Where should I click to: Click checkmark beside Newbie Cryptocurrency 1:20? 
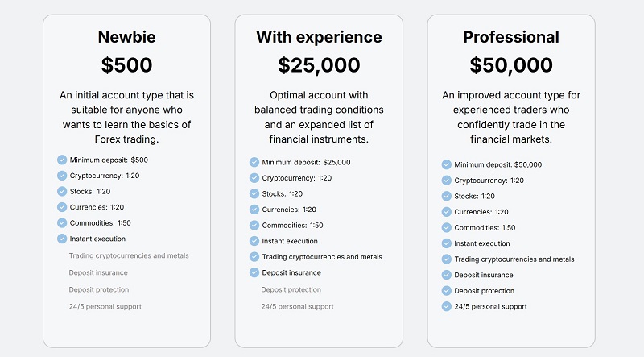[x=62, y=176]
